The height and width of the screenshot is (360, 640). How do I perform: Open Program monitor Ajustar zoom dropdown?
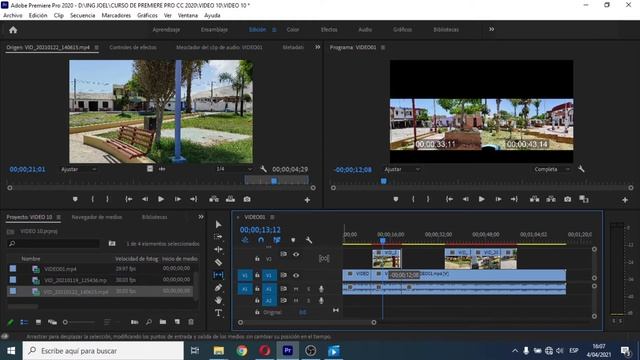tap(402, 169)
